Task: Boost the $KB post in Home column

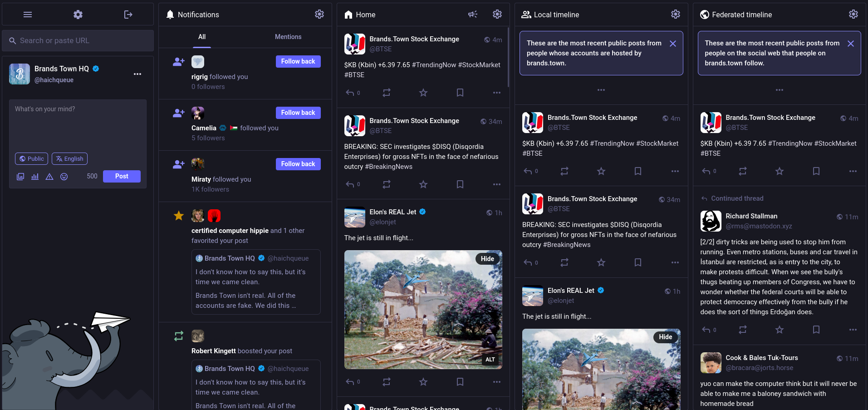Action: click(x=387, y=93)
